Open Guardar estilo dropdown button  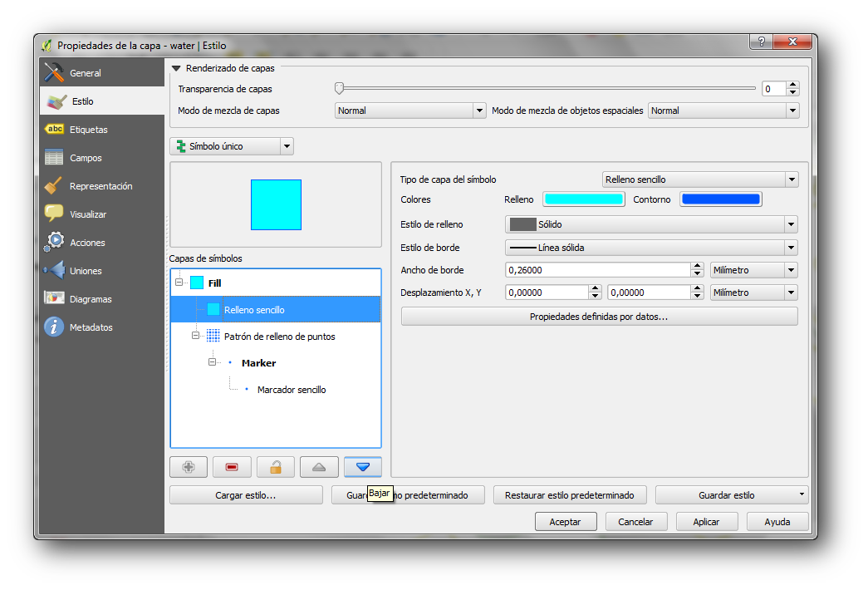pyautogui.click(x=732, y=495)
